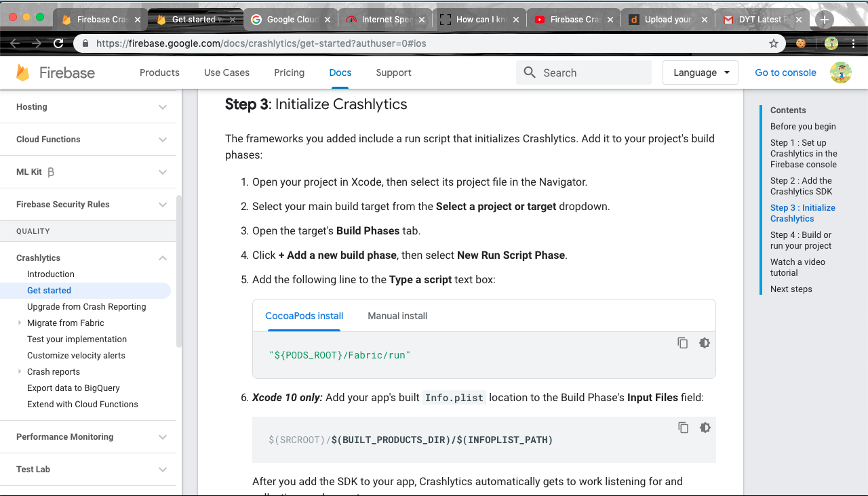Expand the Migrate from Fabric tree item
This screenshot has height=496, width=868.
(20, 323)
